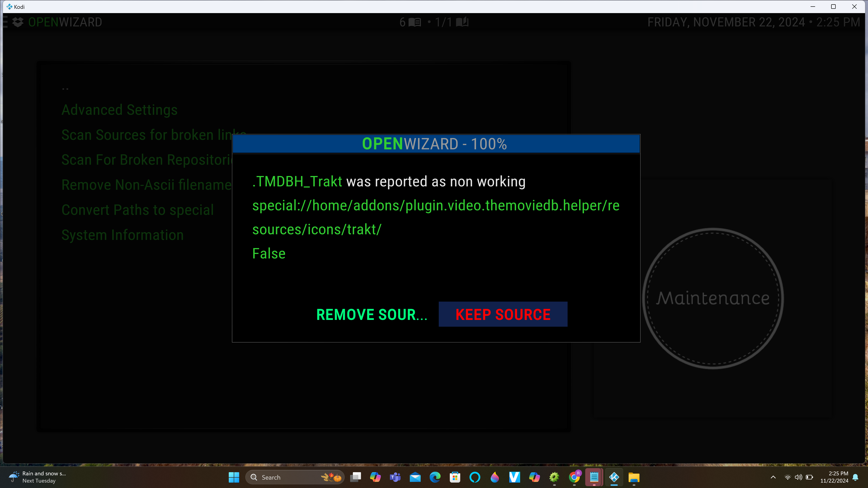The width and height of the screenshot is (868, 488).
Task: Open the weather widget showing rain and snow
Action: (x=38, y=477)
